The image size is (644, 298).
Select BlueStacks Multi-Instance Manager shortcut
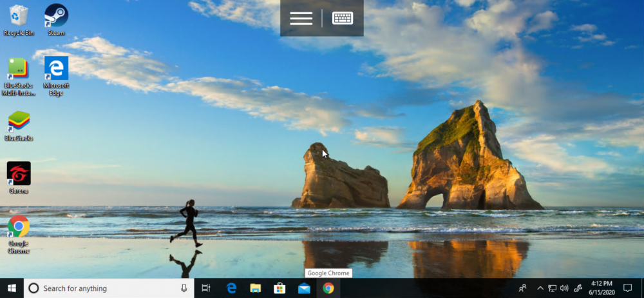[19, 69]
